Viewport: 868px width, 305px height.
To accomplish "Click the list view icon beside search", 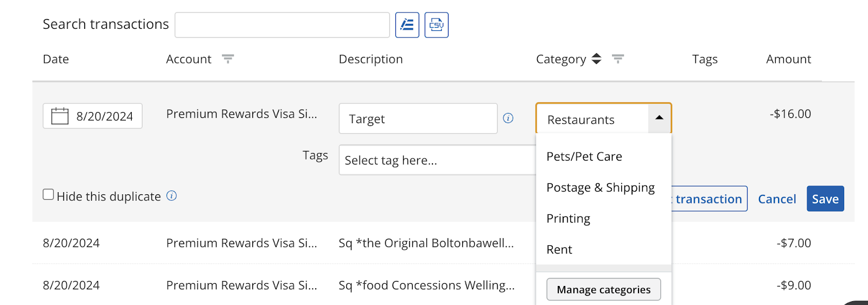I will coord(407,25).
